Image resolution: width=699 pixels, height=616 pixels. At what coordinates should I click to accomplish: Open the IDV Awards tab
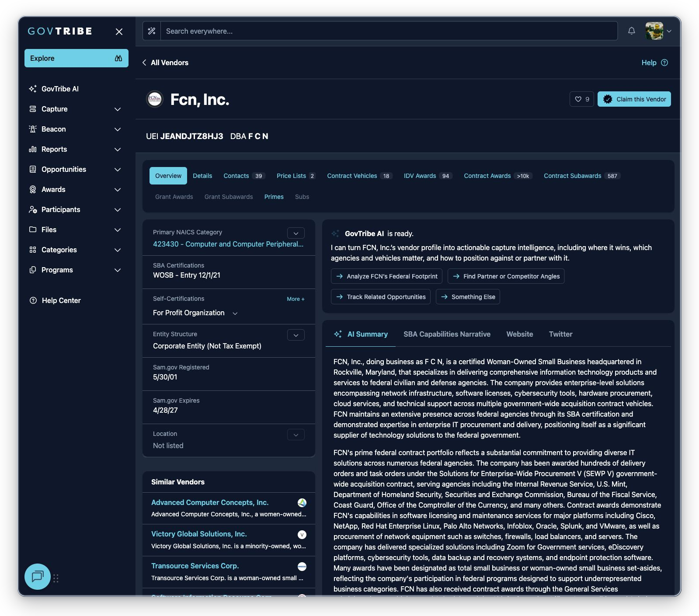[x=428, y=176]
